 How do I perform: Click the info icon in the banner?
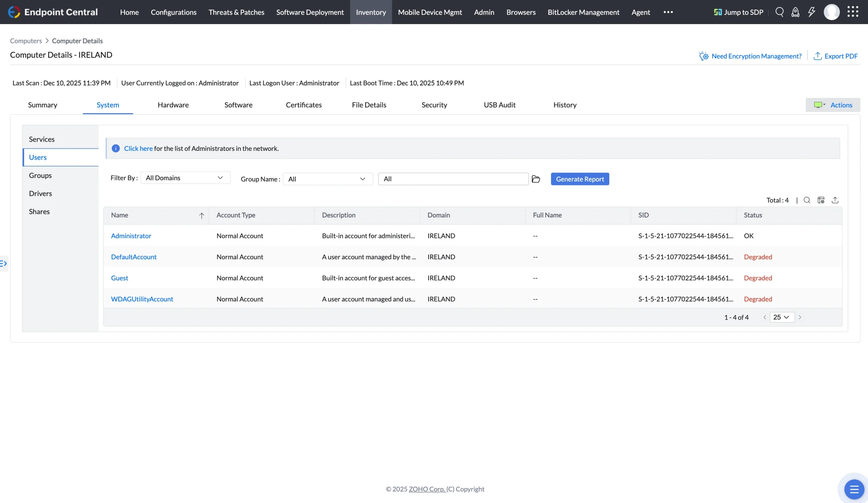pyautogui.click(x=116, y=148)
